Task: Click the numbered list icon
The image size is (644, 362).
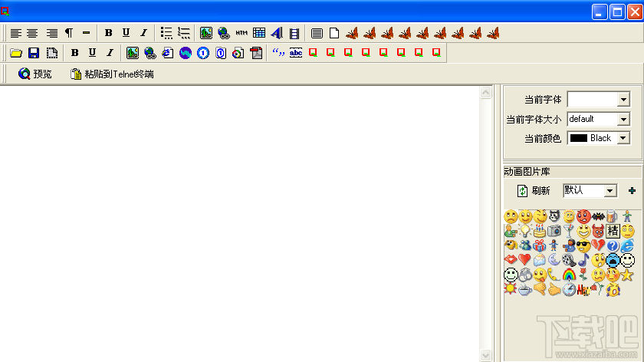Action: click(x=184, y=33)
